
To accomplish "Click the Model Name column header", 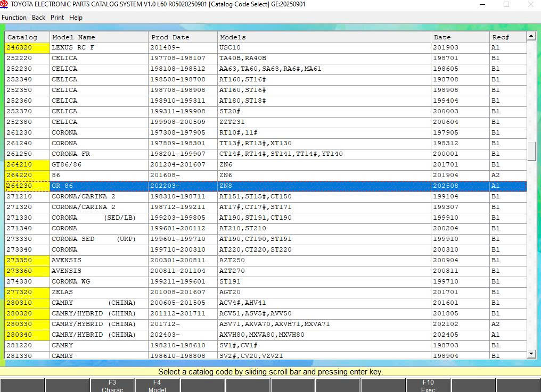I will [x=99, y=37].
